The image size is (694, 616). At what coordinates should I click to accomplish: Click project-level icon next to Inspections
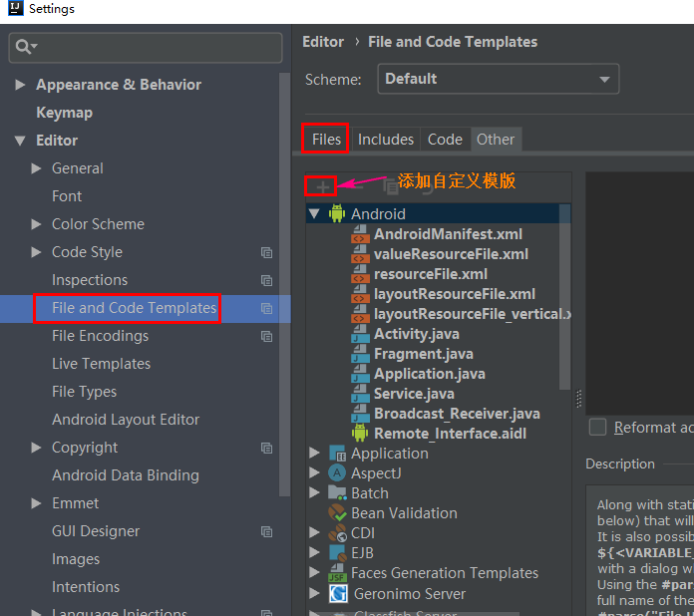(266, 280)
